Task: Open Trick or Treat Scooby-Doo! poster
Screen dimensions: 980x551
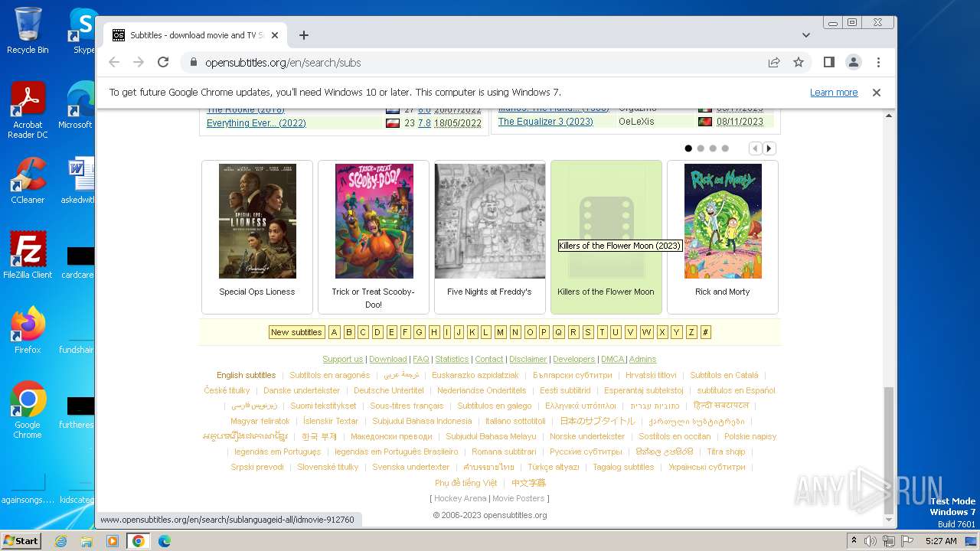Action: [x=374, y=221]
